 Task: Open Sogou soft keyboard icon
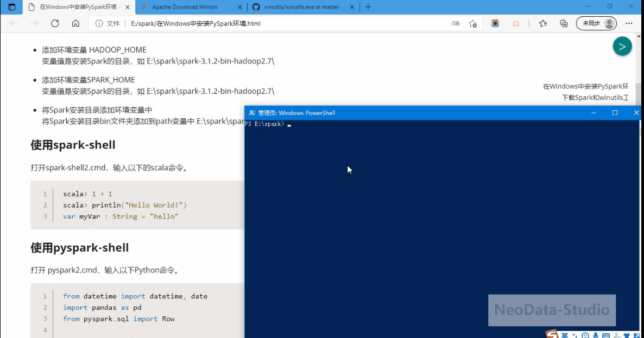click(x=606, y=335)
